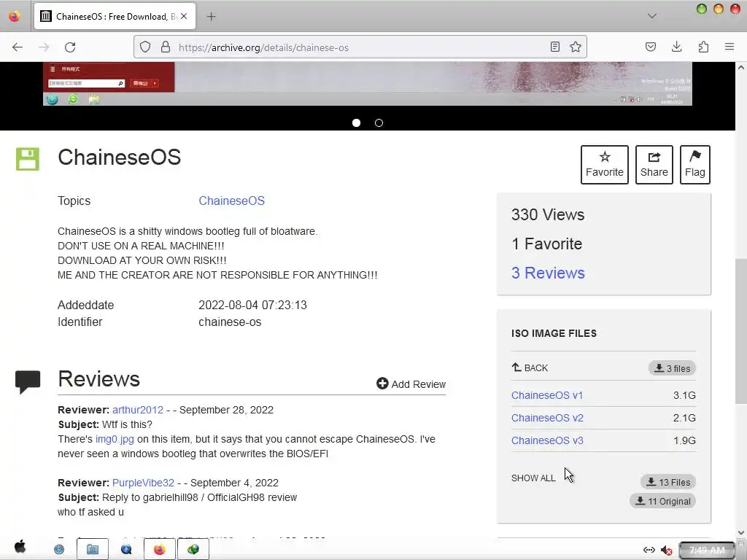Image resolution: width=747 pixels, height=560 pixels.
Task: Open the Apple menu in taskbar
Action: click(20, 547)
